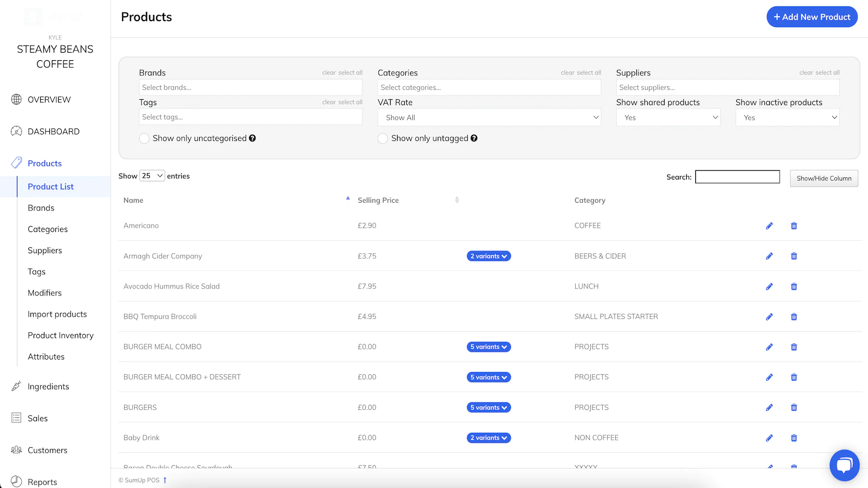Open Show inactive products dropdown
Viewport: 868px width, 488px height.
(x=787, y=118)
